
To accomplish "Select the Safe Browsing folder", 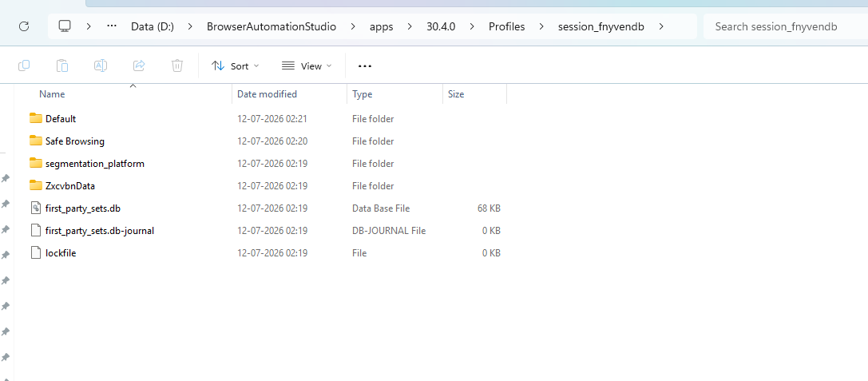I will pyautogui.click(x=75, y=141).
